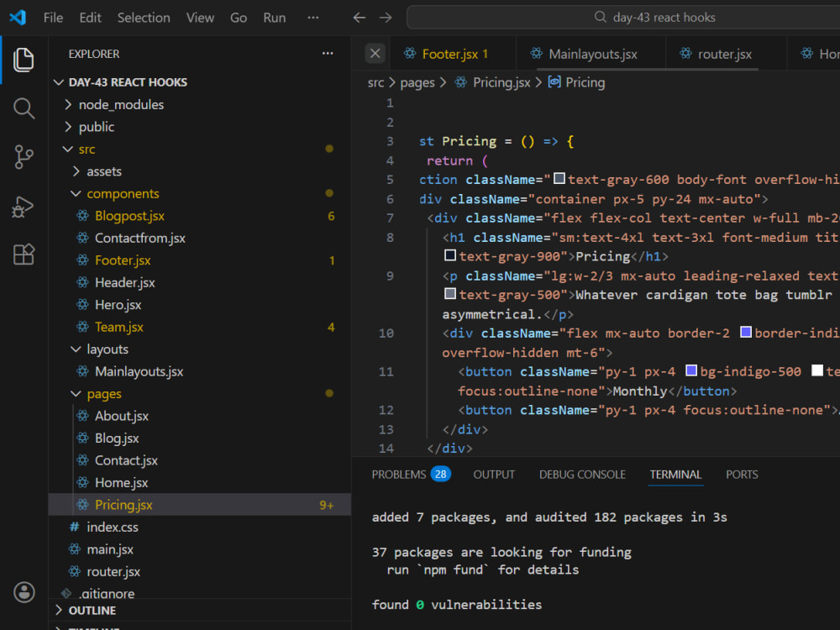Open the Selection menu

[x=144, y=18]
